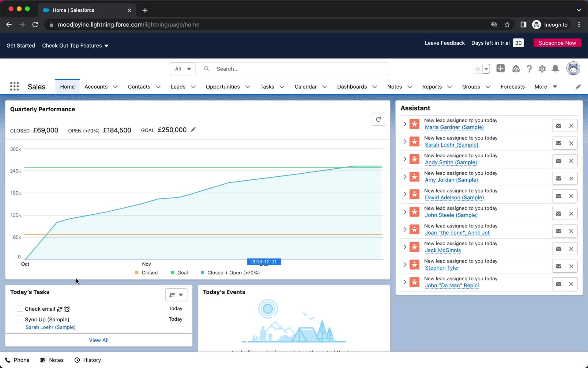Open Sarah Loehr (Sample) task link
This screenshot has width=588, height=368.
(51, 327)
